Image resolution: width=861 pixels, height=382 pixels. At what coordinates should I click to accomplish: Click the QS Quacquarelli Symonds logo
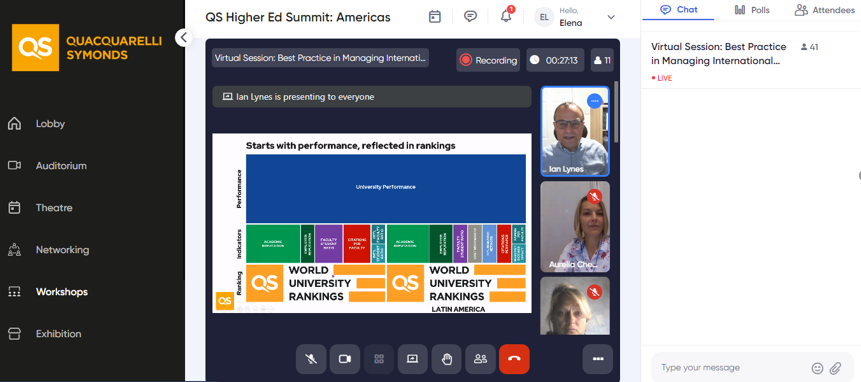(86, 48)
